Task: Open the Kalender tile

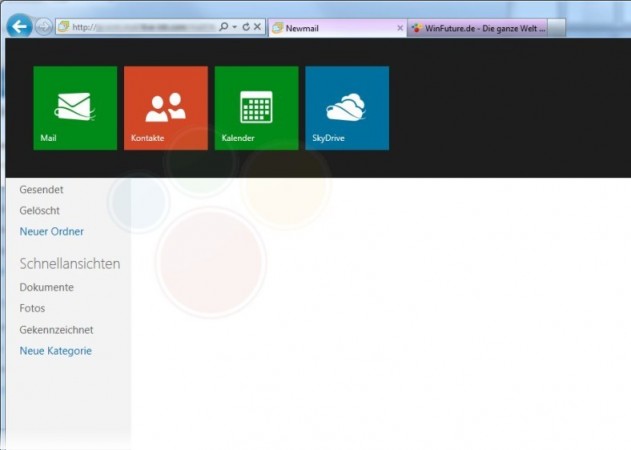Action: (x=256, y=108)
